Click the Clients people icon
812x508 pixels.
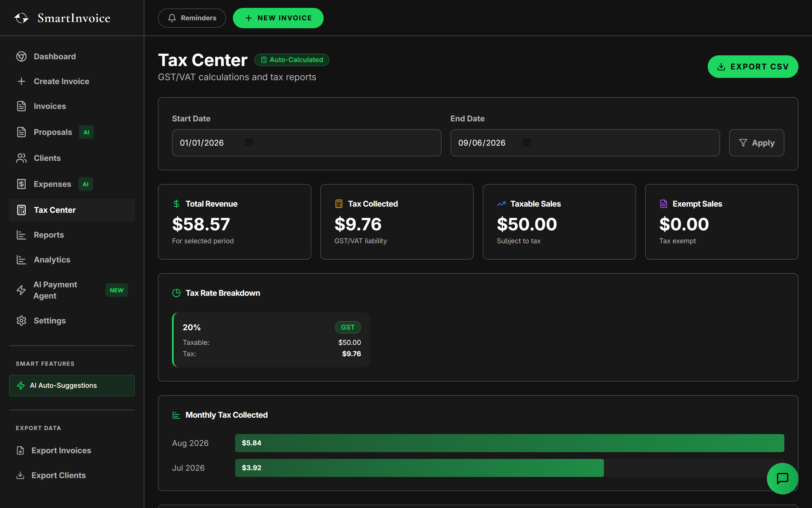(21, 158)
